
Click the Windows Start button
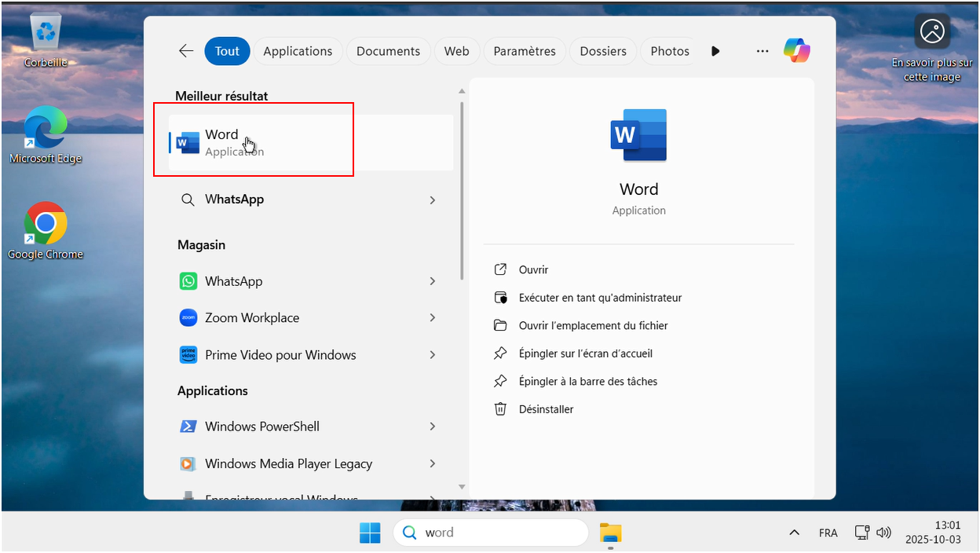(370, 533)
